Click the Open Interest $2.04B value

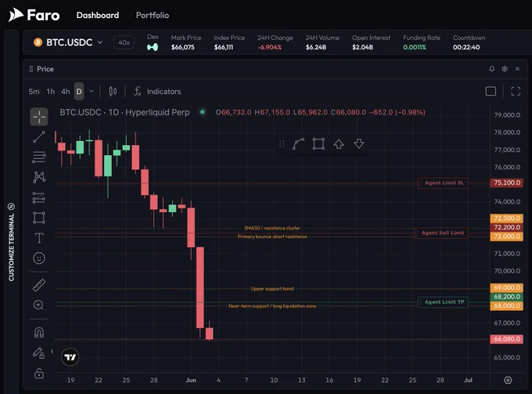tap(362, 47)
